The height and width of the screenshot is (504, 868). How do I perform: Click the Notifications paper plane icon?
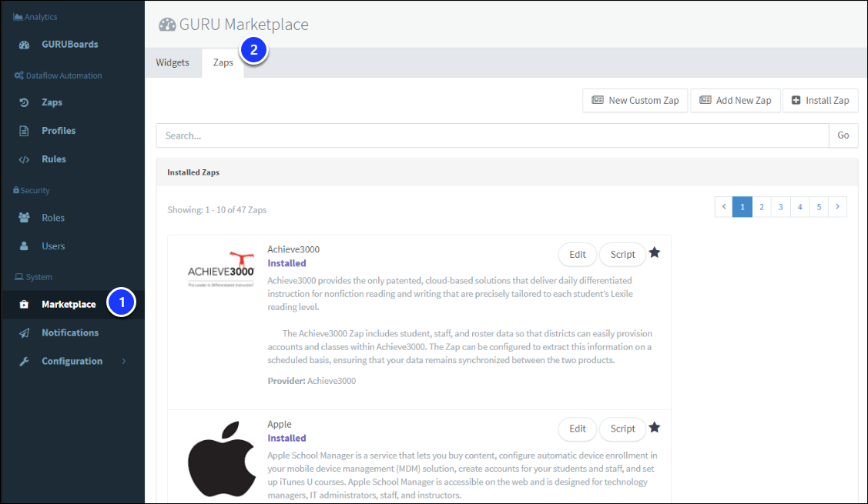tap(24, 333)
